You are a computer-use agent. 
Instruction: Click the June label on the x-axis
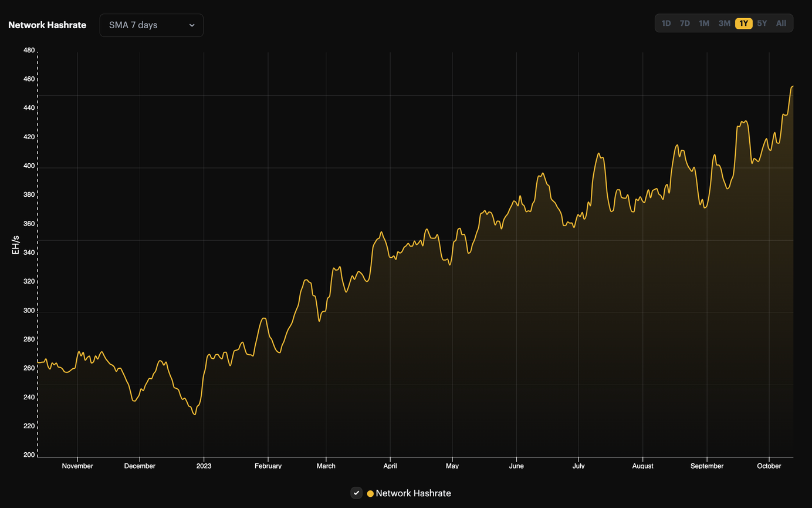[516, 466]
